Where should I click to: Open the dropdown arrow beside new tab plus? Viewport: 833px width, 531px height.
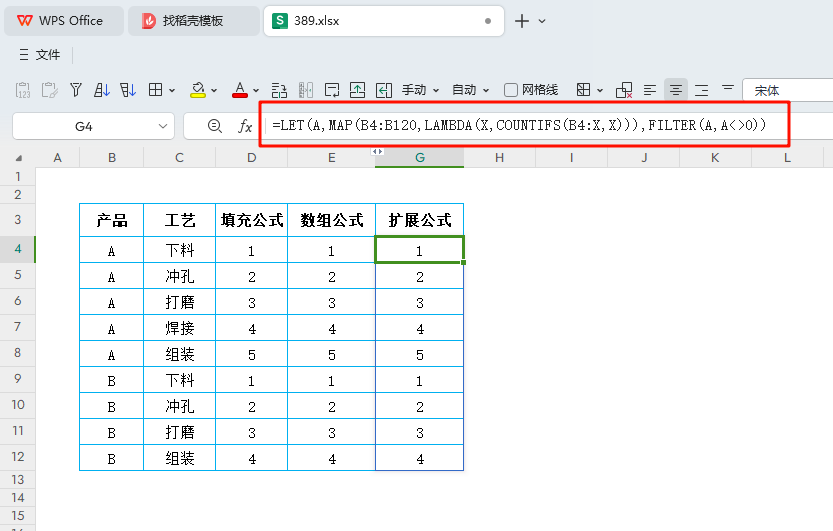tap(542, 21)
